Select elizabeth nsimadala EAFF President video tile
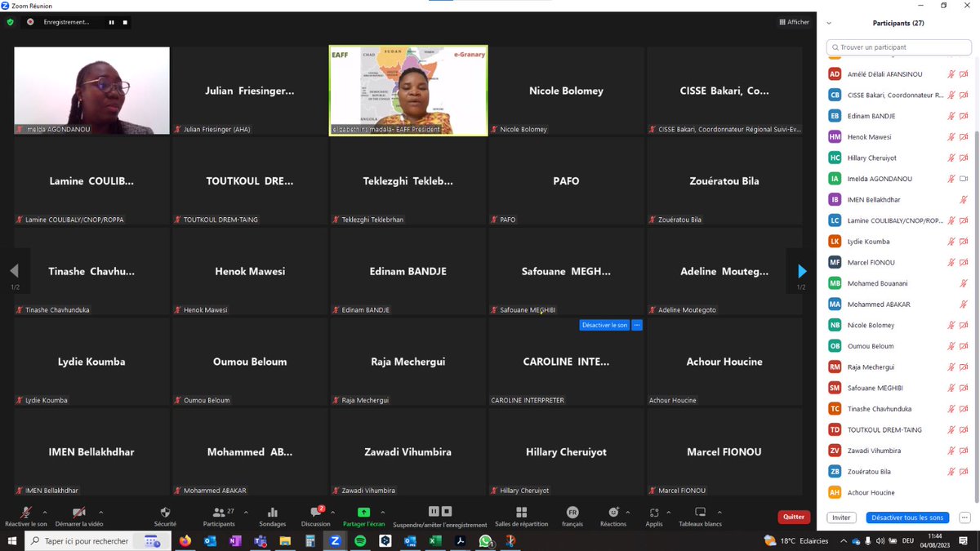 pyautogui.click(x=408, y=91)
